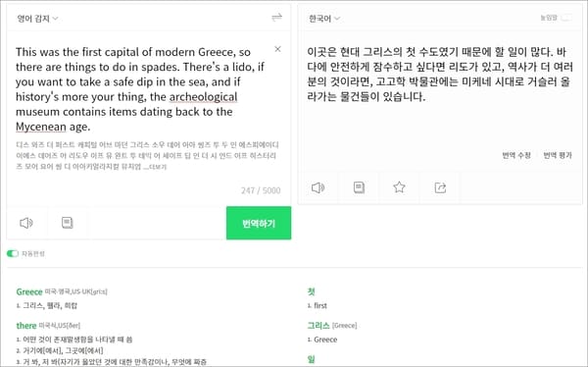Swap source and target languages

(276, 18)
